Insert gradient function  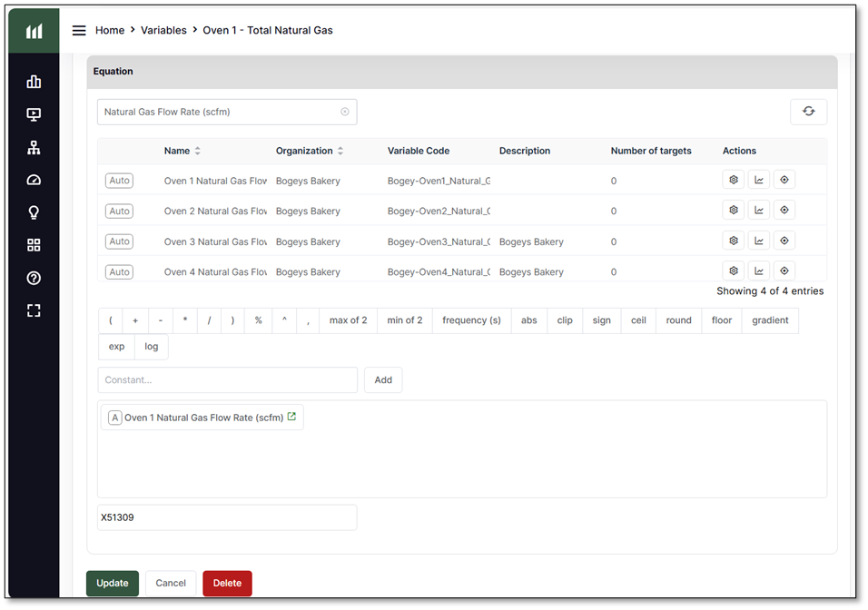point(770,320)
